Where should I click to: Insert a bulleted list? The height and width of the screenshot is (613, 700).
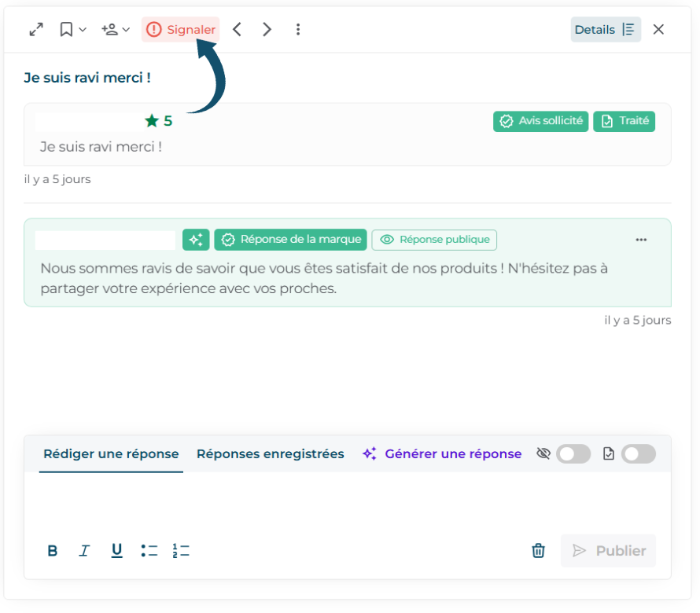coord(149,551)
